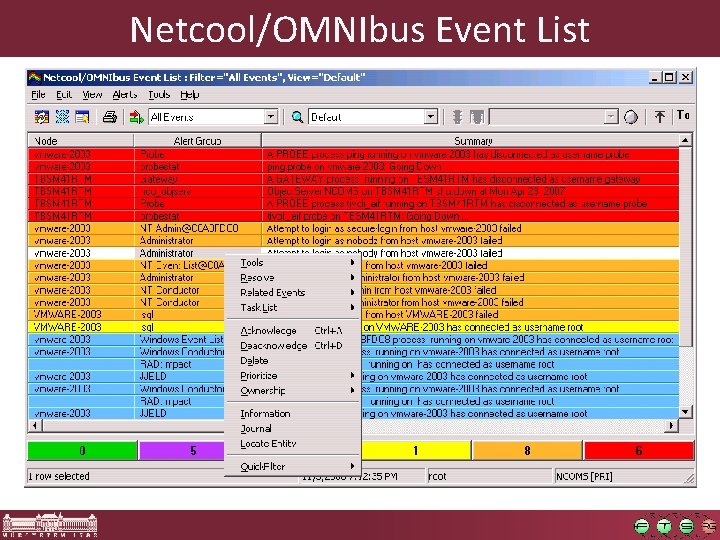Choose Delete from the context menu
The height and width of the screenshot is (540, 720).
tap(292, 361)
